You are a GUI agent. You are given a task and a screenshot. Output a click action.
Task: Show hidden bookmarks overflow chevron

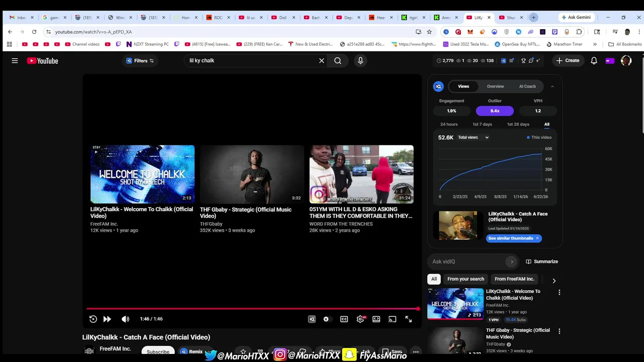(x=595, y=44)
